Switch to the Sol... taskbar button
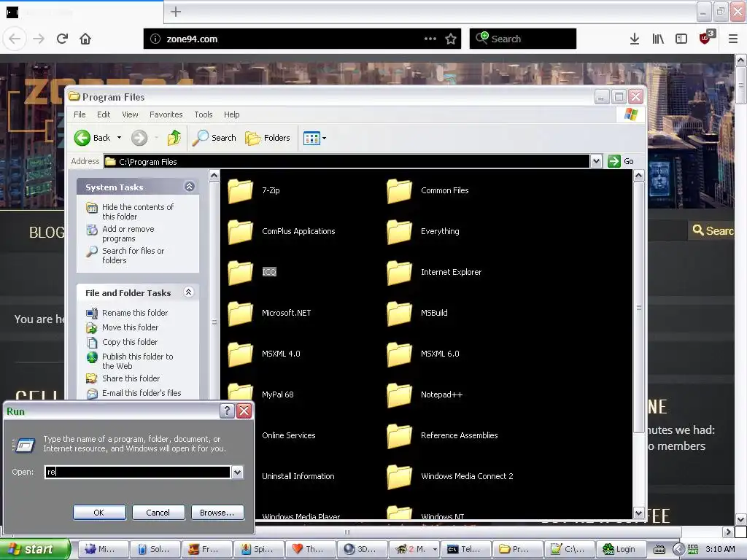This screenshot has width=747, height=560. tap(154, 549)
